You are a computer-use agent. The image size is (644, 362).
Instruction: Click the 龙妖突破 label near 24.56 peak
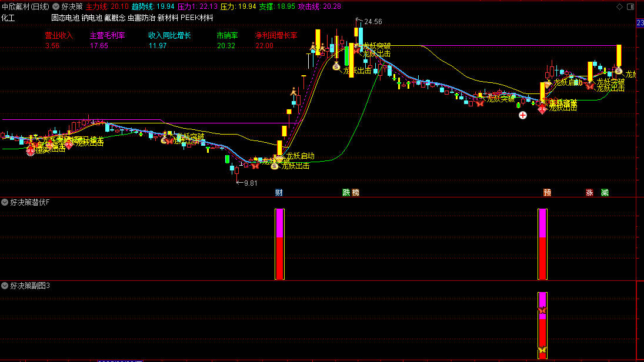coord(376,46)
